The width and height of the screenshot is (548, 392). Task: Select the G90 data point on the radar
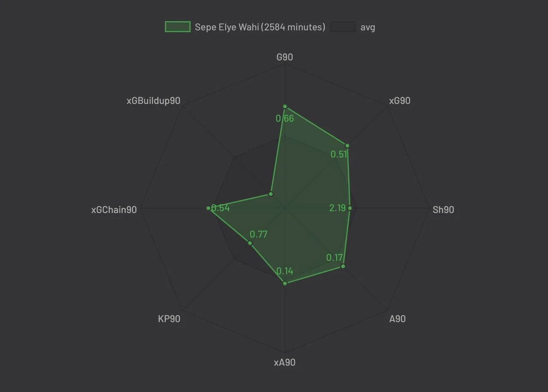click(x=285, y=106)
